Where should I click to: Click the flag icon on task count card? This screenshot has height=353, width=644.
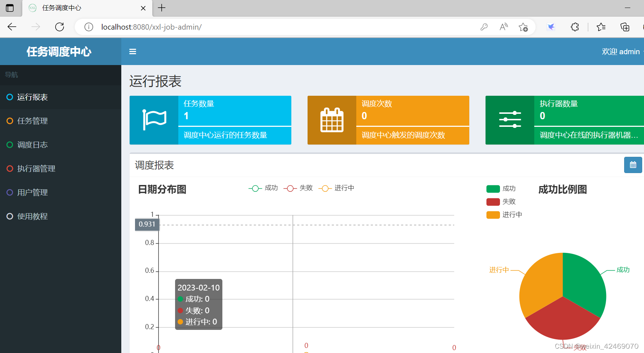pyautogui.click(x=154, y=120)
